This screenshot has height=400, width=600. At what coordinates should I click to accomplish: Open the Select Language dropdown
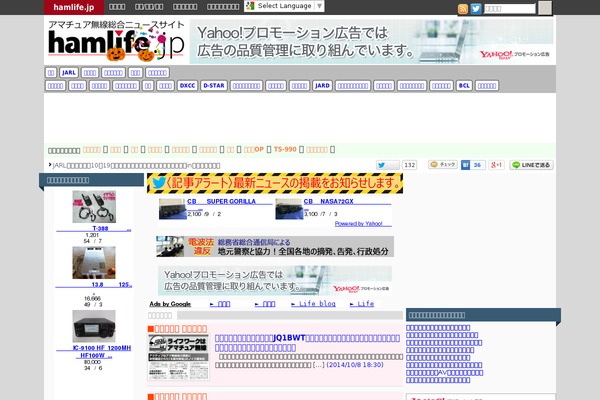coord(284,6)
